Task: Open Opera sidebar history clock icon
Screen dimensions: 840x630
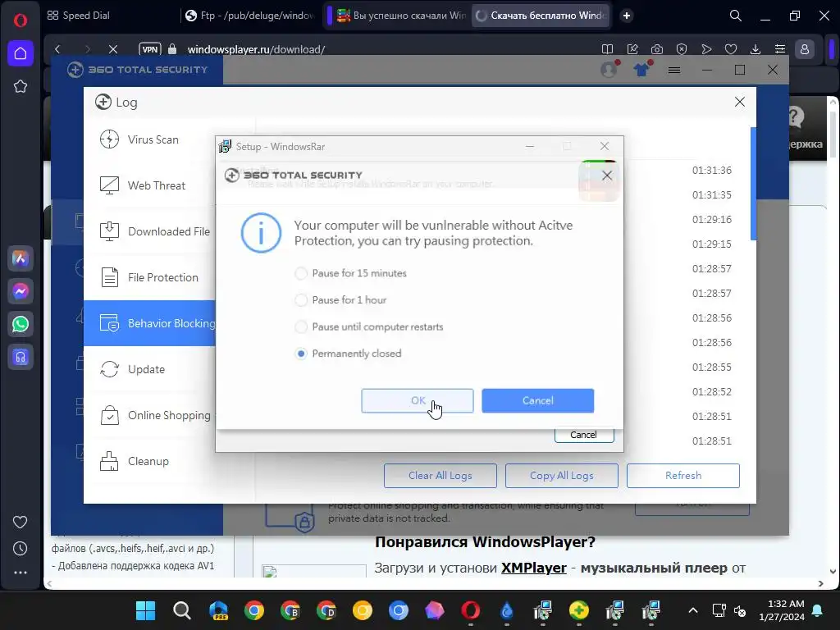Action: point(21,549)
